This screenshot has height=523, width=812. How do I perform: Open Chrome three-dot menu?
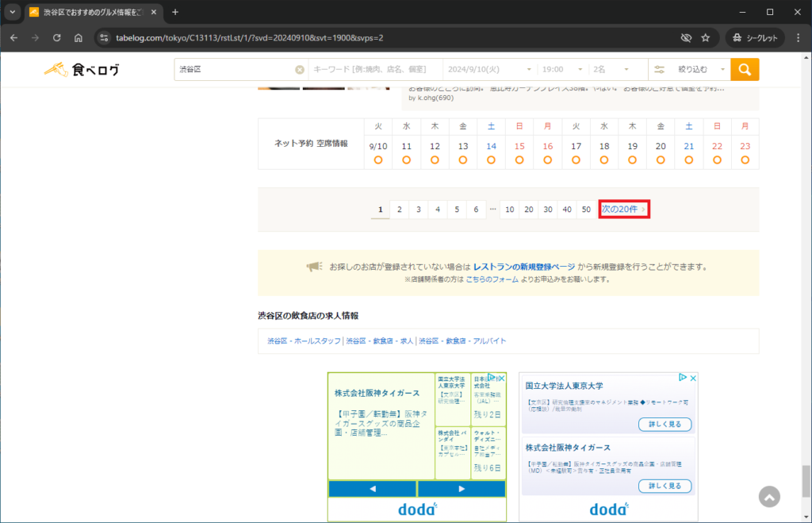(797, 37)
